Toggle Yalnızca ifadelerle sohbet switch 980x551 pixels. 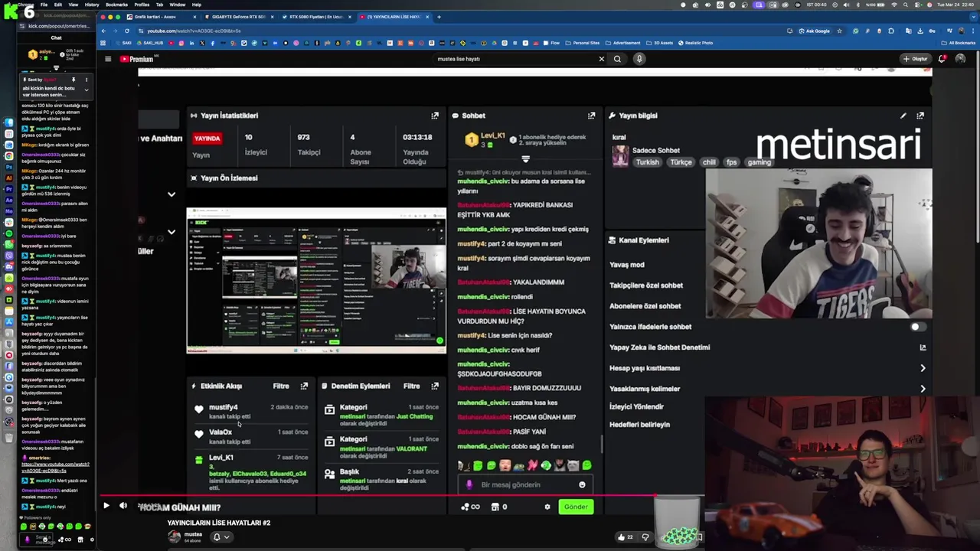(x=917, y=327)
